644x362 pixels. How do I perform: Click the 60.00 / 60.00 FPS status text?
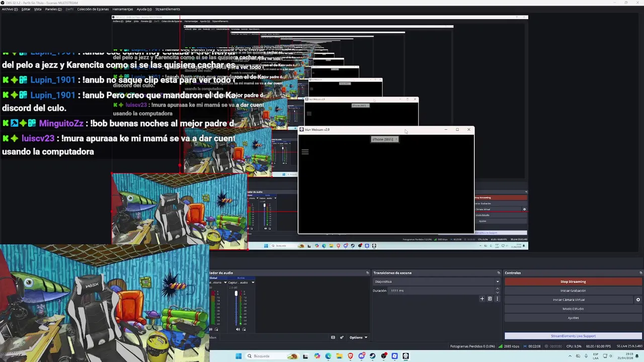click(597, 346)
